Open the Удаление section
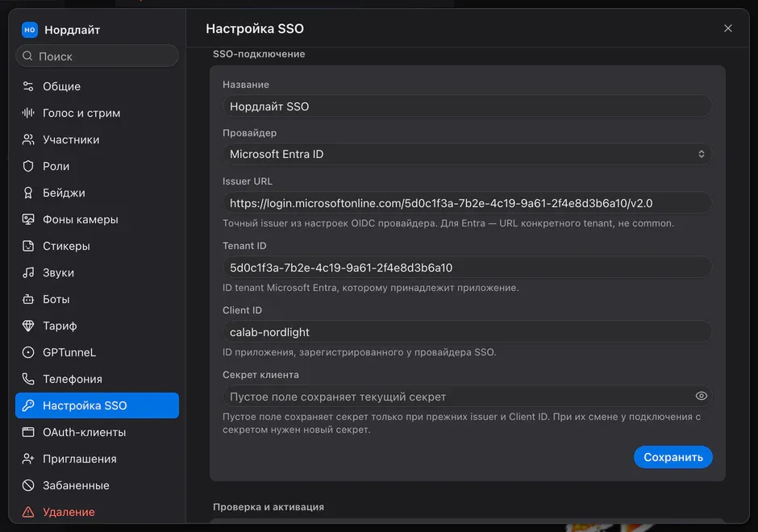This screenshot has height=532, width=758. tap(97, 512)
